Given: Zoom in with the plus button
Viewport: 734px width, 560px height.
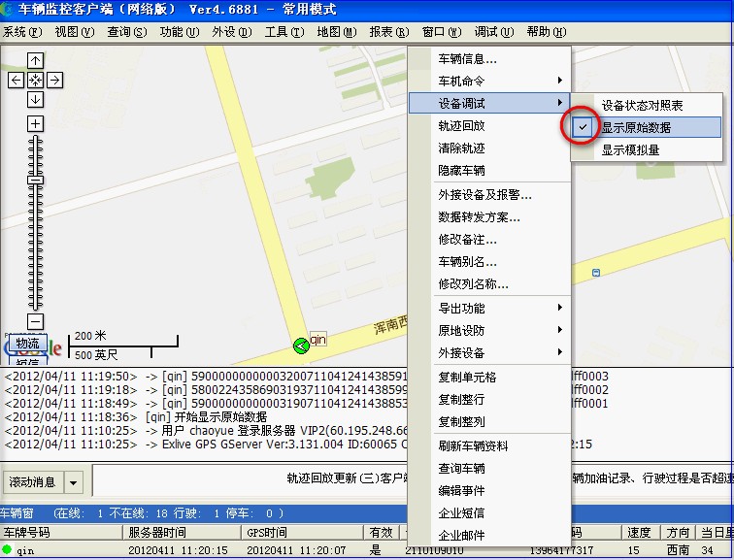Looking at the screenshot, I should click(35, 123).
